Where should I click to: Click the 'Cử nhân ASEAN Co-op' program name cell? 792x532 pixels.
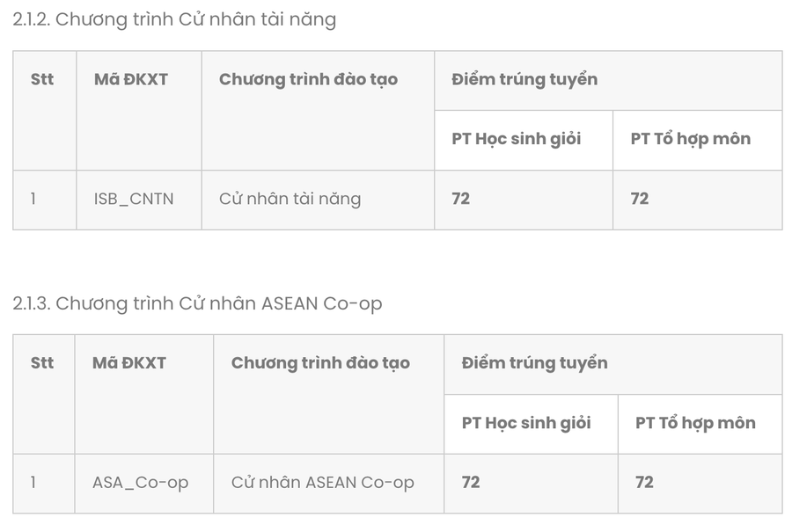tap(322, 483)
